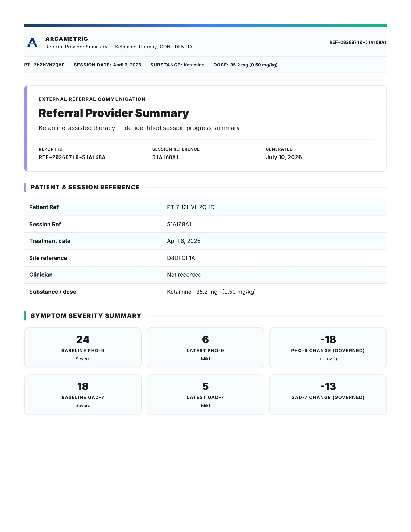Click the Arcametric logo icon
The height and width of the screenshot is (532, 411).
click(x=32, y=43)
